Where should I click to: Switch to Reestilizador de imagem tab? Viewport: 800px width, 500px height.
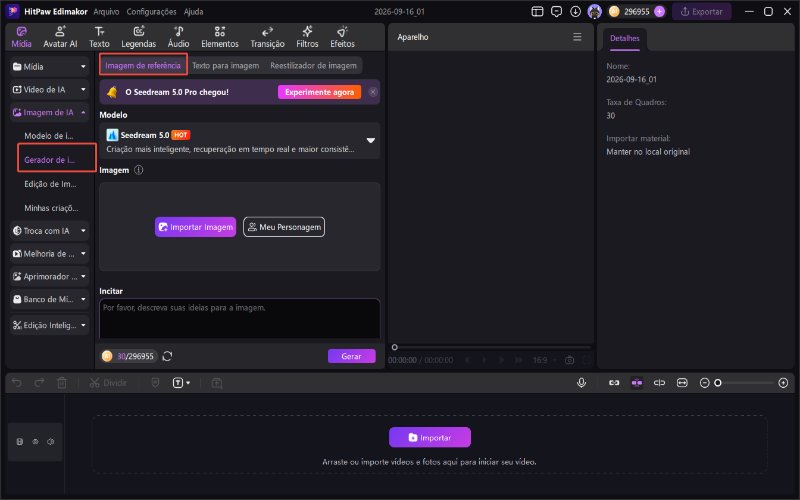tap(313, 65)
